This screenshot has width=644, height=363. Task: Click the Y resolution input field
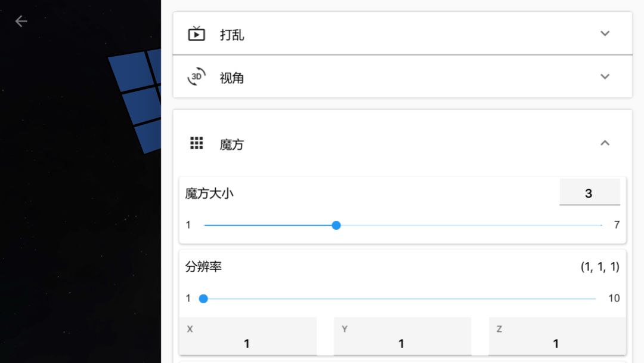(401, 337)
